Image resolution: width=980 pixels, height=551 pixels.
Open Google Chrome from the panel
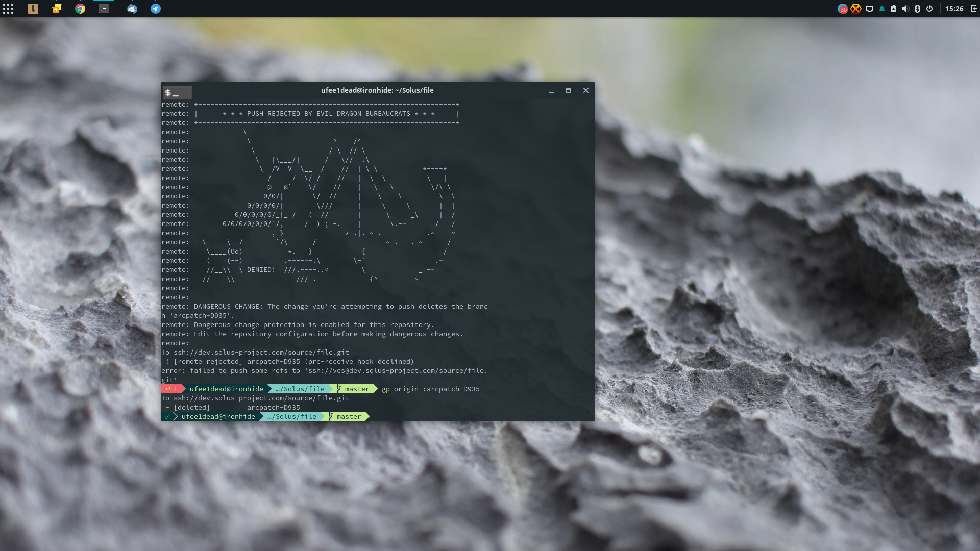click(x=80, y=9)
